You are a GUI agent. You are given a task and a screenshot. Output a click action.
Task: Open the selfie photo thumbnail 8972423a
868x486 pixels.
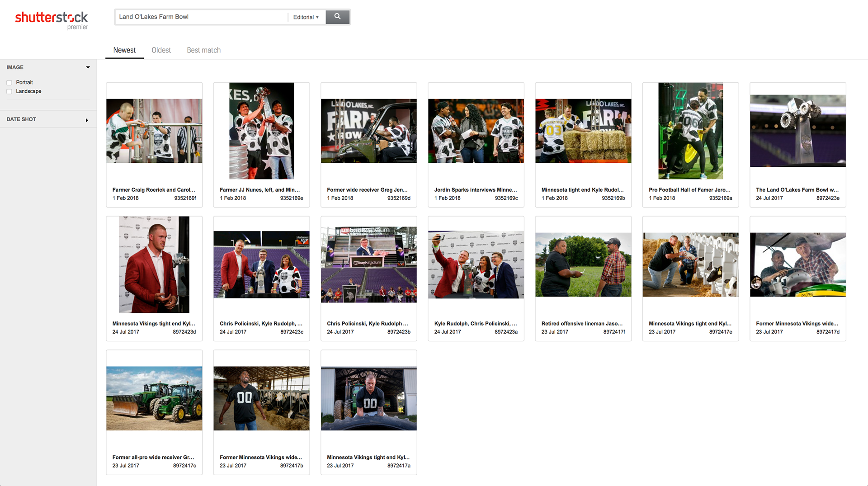click(476, 264)
